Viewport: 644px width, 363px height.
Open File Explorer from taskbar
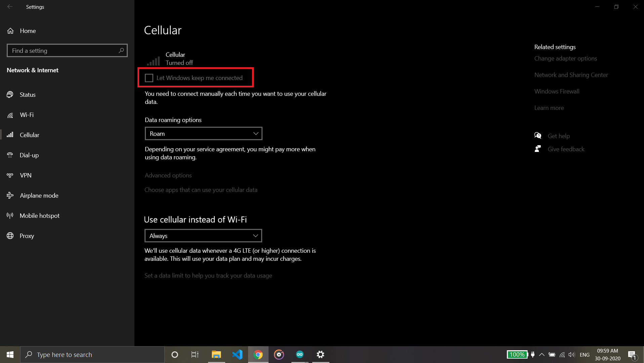216,355
